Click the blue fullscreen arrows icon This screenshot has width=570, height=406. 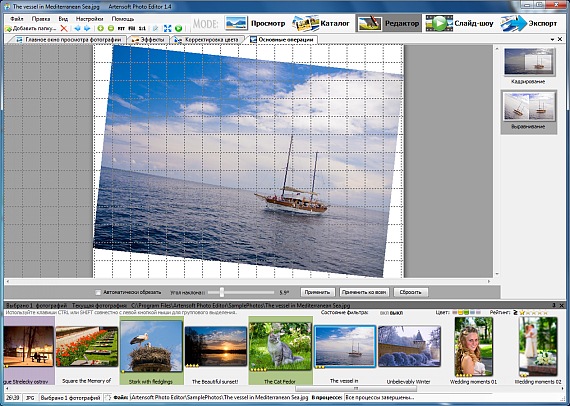[x=167, y=28]
